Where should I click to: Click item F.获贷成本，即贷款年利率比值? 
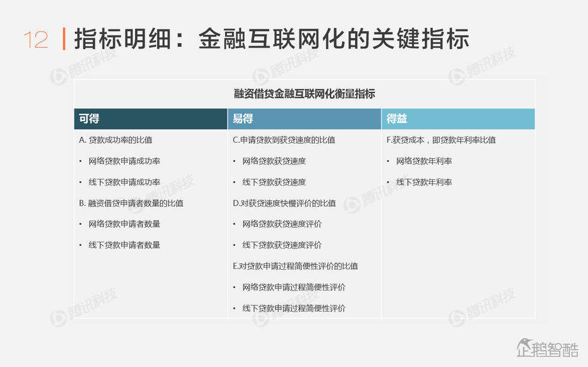tap(441, 140)
